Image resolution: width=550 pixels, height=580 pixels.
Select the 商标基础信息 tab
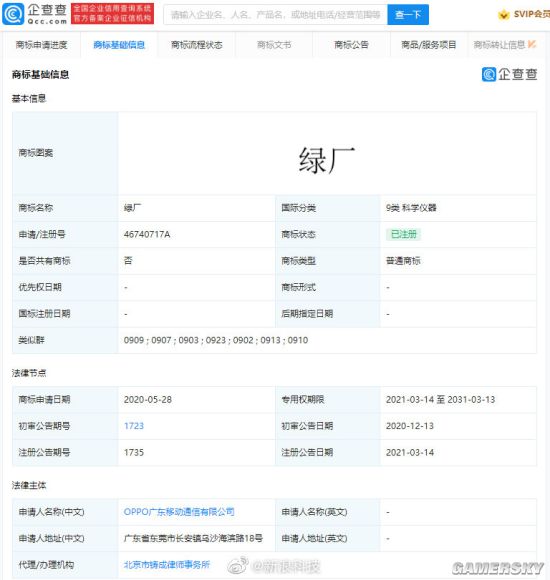tap(119, 45)
